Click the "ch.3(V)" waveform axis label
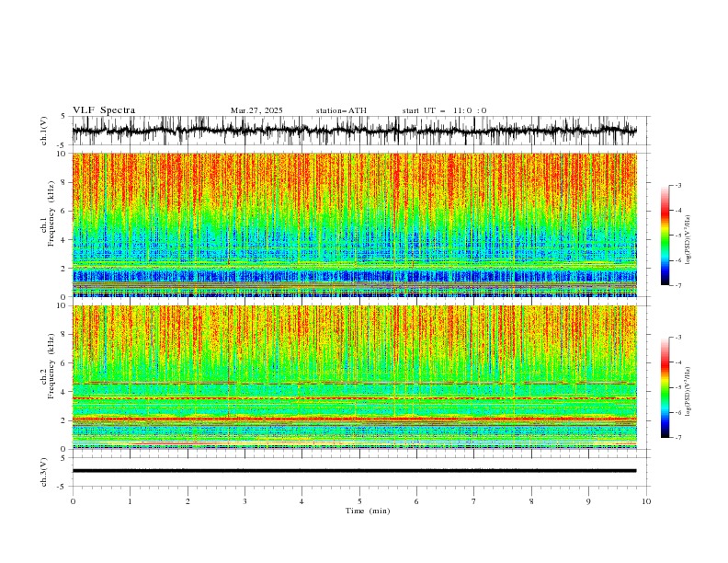This screenshot has width=728, height=563. [44, 472]
